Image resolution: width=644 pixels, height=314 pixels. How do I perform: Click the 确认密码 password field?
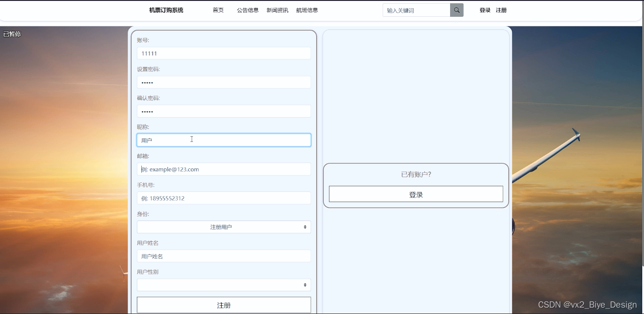click(x=224, y=111)
